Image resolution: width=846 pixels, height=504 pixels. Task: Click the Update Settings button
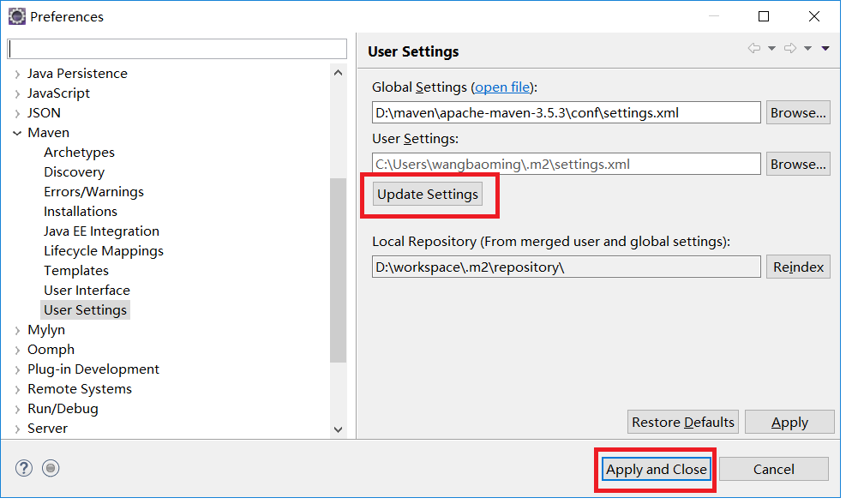pyautogui.click(x=428, y=195)
